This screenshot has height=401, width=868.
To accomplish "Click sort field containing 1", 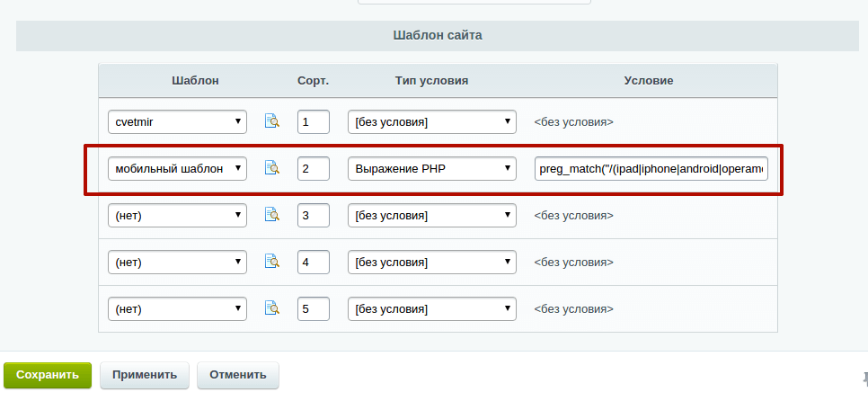I will [313, 121].
